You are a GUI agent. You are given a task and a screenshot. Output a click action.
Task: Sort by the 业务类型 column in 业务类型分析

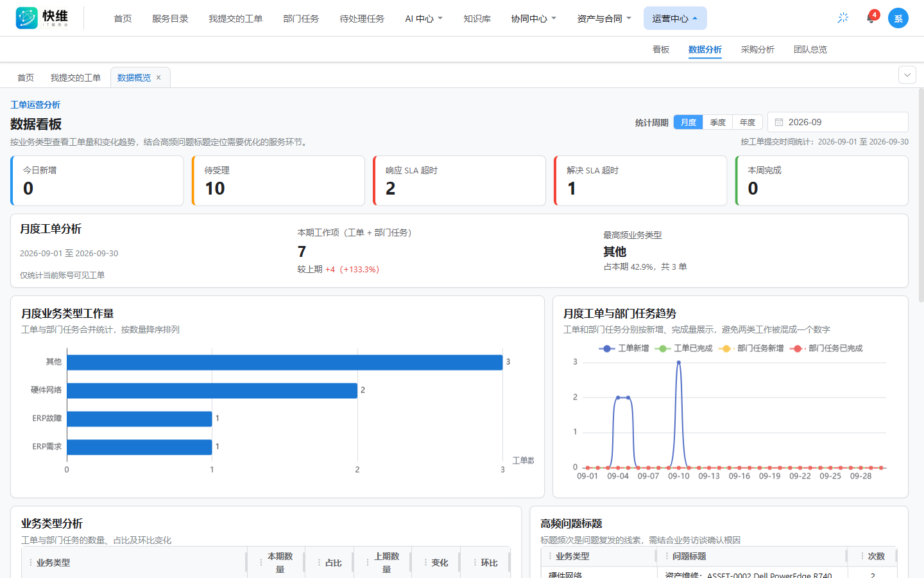pyautogui.click(x=135, y=563)
